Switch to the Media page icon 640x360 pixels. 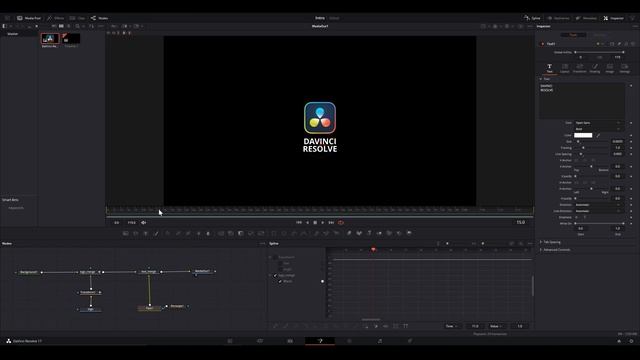[x=230, y=341]
